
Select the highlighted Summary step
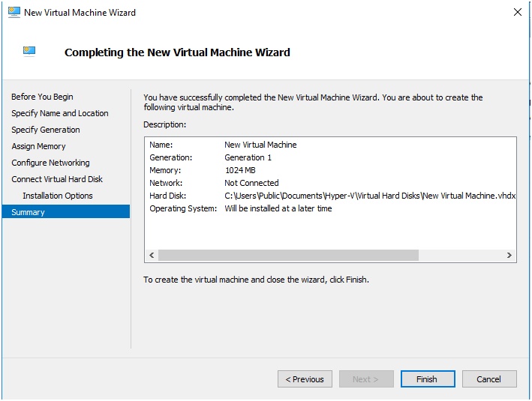66,211
